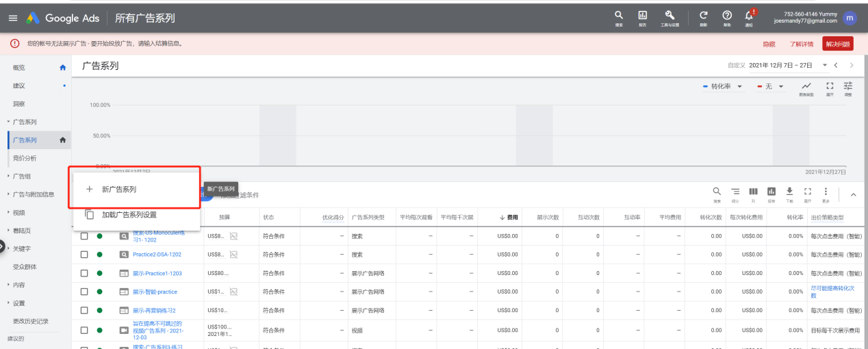Click video-type icon of 旨在提高不可跳过的 campaign
Viewport: 868px width, 349px height.
[x=124, y=330]
